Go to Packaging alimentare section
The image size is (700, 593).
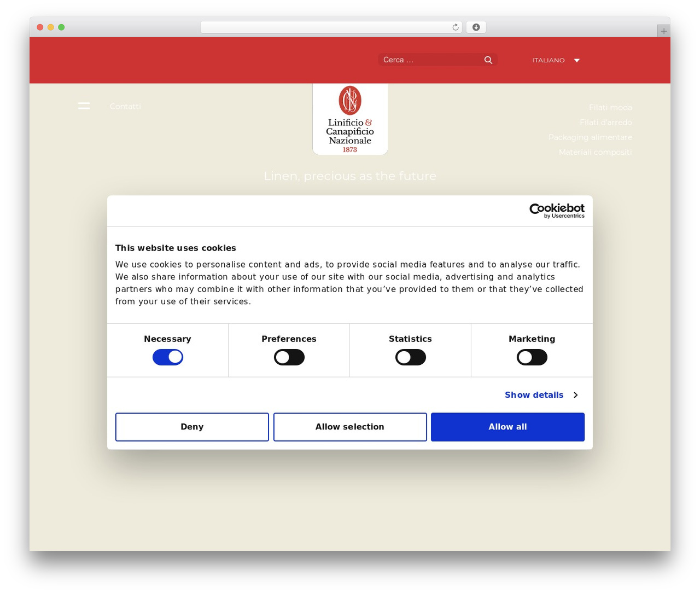pyautogui.click(x=590, y=137)
